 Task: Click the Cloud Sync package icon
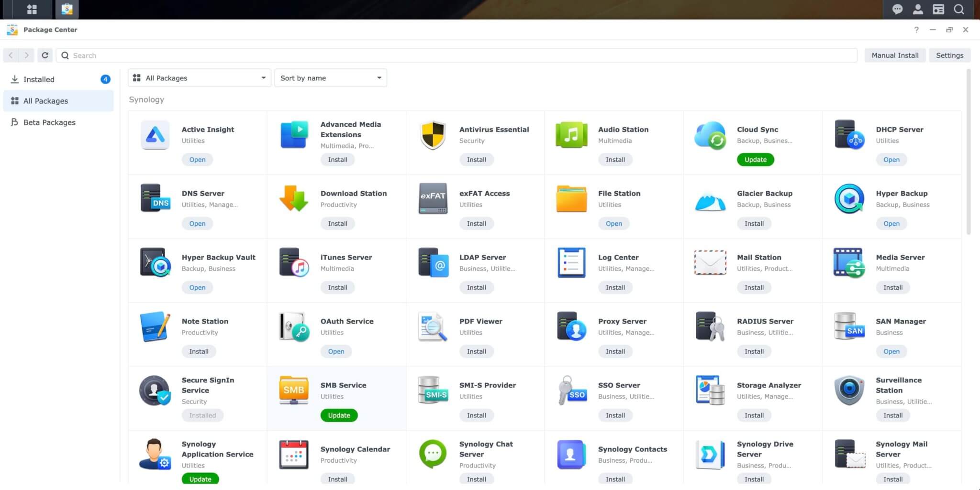710,135
